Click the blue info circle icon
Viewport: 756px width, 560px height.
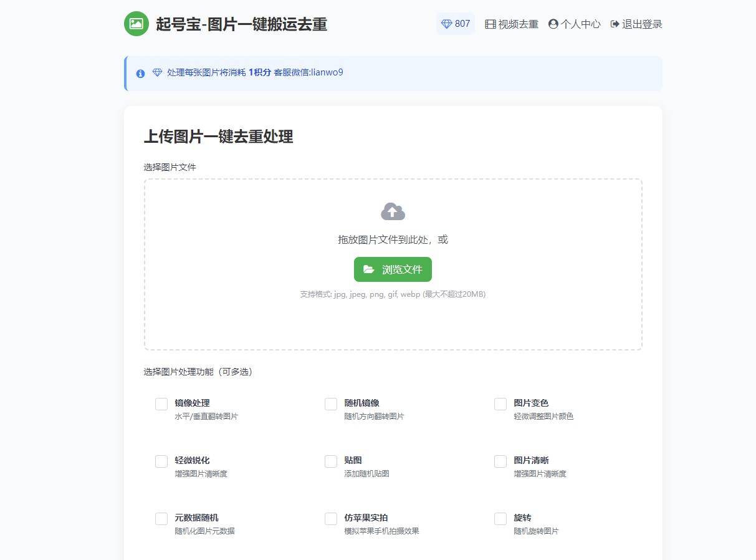coord(140,74)
